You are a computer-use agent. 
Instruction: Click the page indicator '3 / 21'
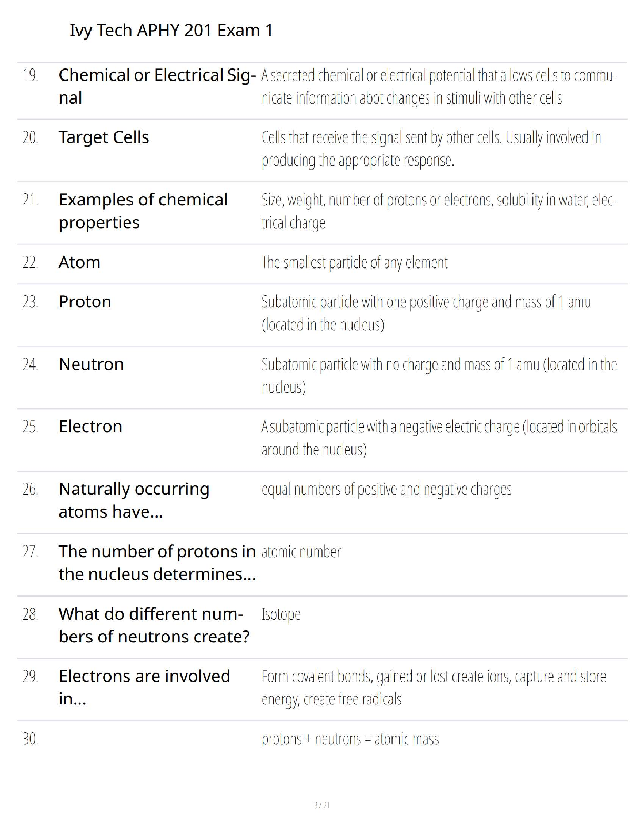coord(321,805)
